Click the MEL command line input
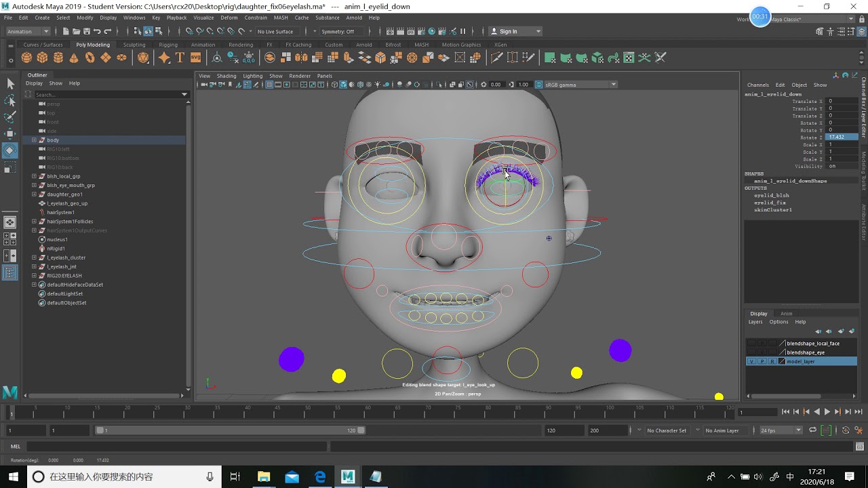This screenshot has height=488, width=868. (176, 446)
